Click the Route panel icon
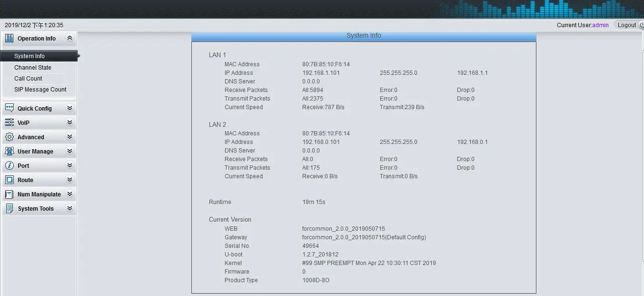644x296 pixels. (x=10, y=180)
